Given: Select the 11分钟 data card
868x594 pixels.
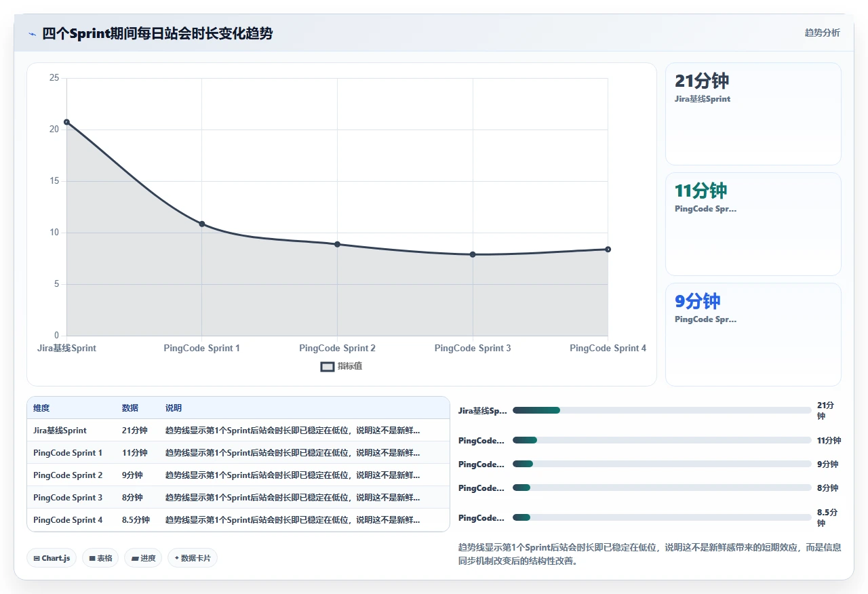Looking at the screenshot, I should (753, 224).
